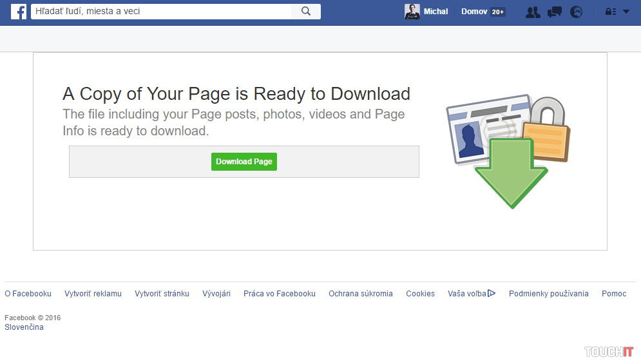Viewport: 641px width, 364px height.
Task: Click the search magnifier button
Action: coord(306,12)
